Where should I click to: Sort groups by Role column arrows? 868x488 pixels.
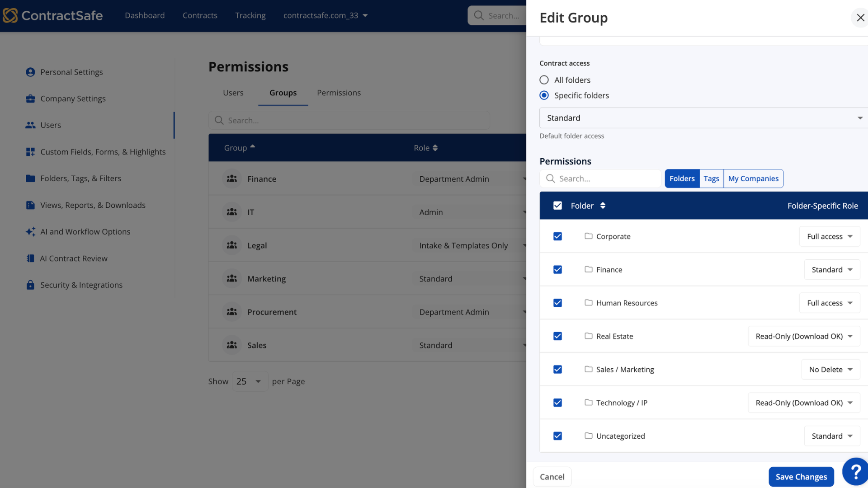(435, 148)
